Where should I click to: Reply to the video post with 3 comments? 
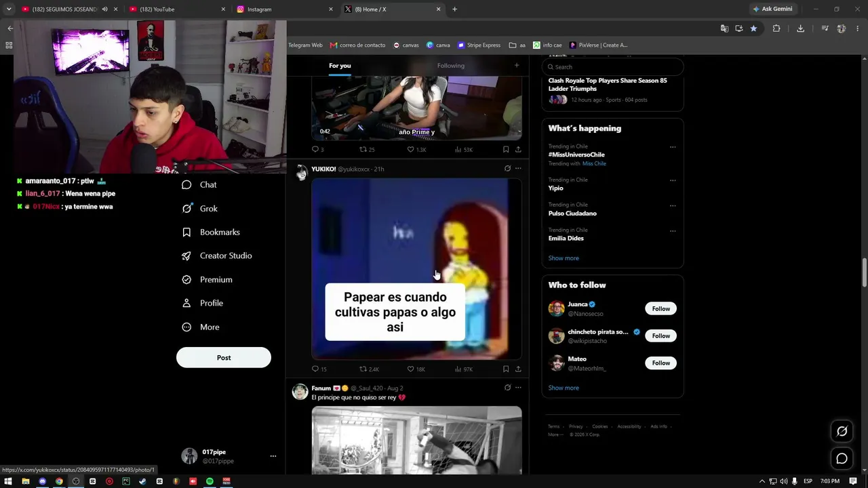coord(317,150)
